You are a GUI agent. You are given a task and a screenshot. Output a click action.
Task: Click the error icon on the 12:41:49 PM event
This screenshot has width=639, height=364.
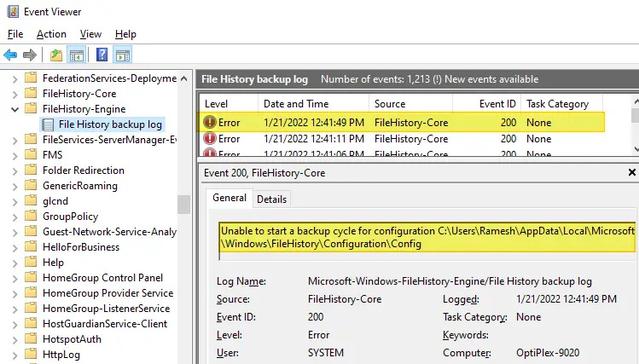point(210,122)
